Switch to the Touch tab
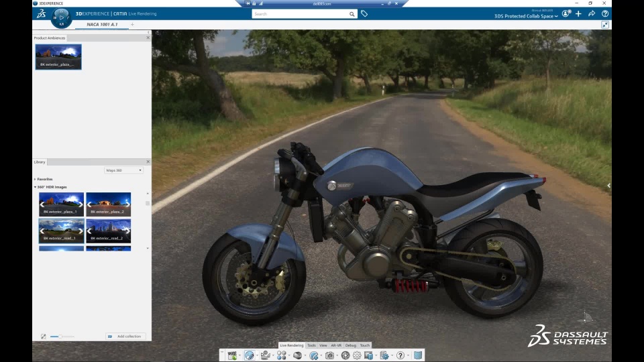 click(x=365, y=346)
